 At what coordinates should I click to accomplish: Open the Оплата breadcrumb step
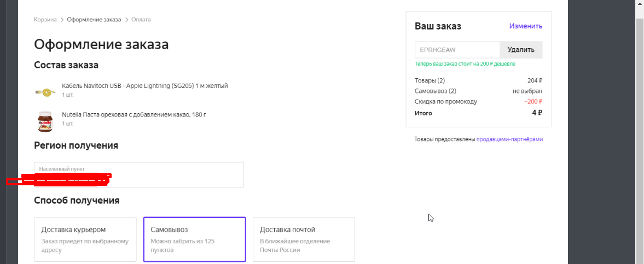click(x=141, y=19)
